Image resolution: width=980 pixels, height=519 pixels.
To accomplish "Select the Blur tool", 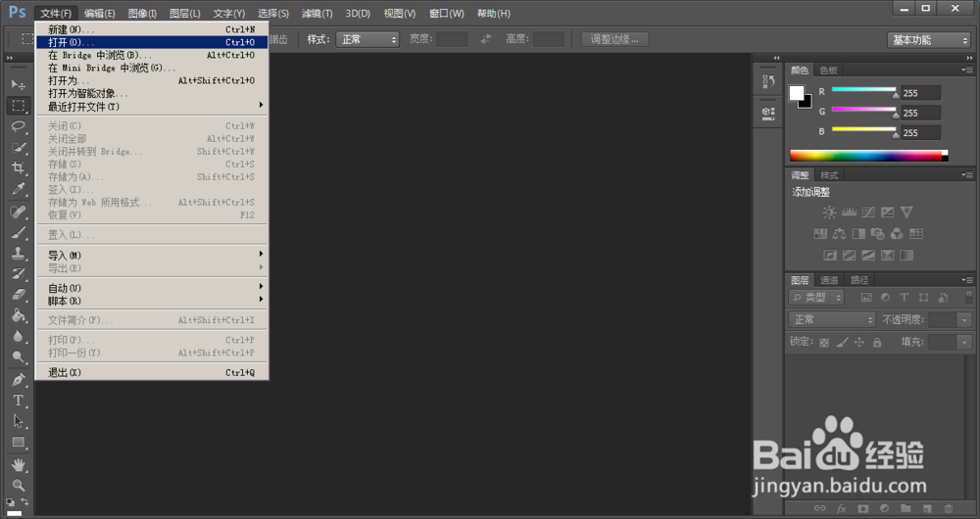I will point(18,336).
